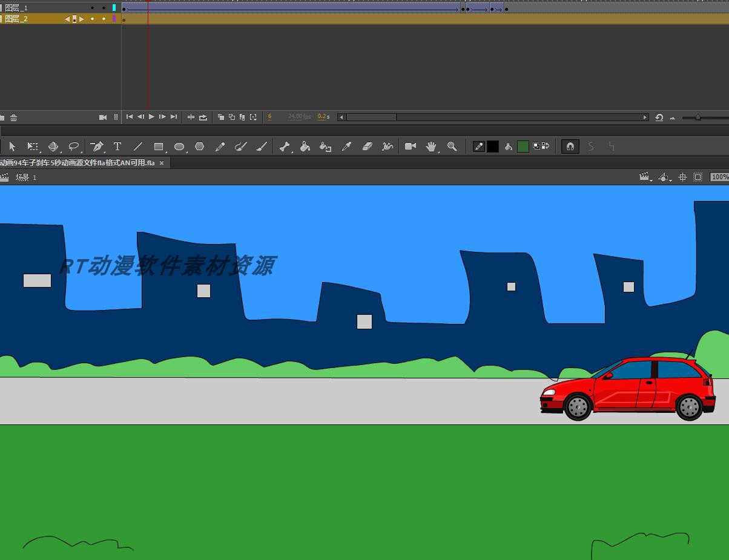Image resolution: width=729 pixels, height=560 pixels.
Task: Select the Pen tool
Action: point(96,147)
